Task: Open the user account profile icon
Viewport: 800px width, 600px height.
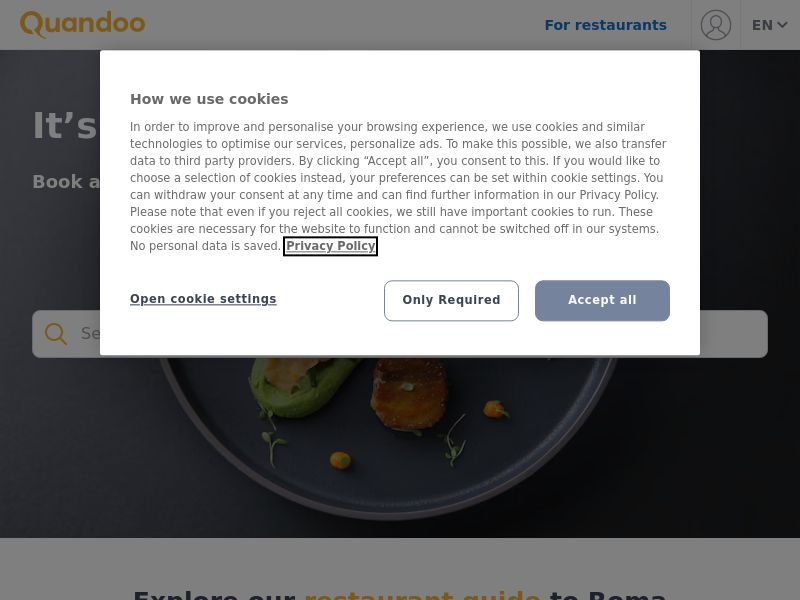Action: [715, 25]
